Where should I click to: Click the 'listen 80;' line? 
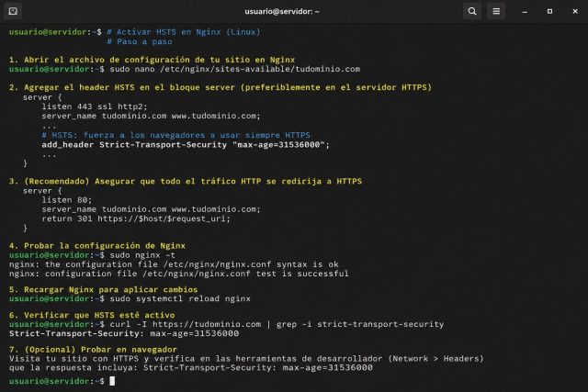67,200
